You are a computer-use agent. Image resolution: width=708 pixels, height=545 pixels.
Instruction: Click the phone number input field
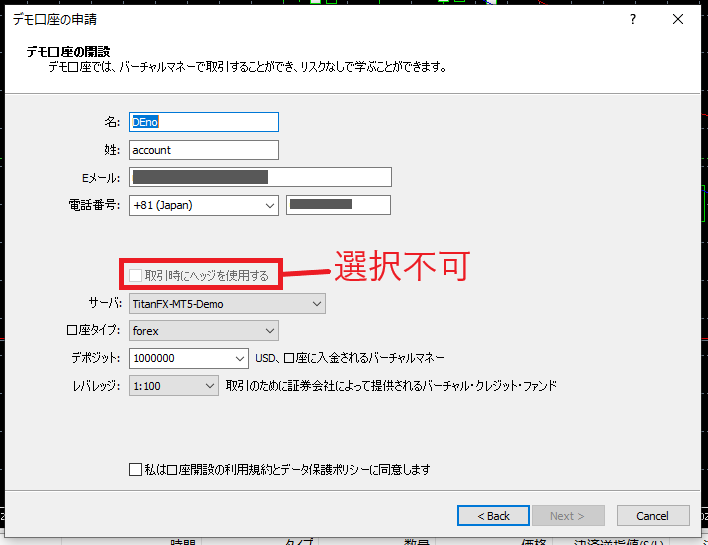[338, 205]
